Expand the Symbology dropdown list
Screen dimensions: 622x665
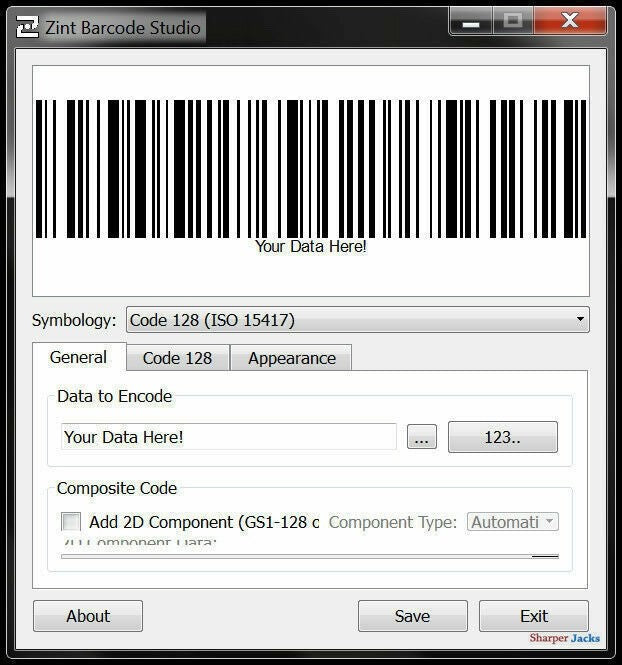click(x=357, y=320)
